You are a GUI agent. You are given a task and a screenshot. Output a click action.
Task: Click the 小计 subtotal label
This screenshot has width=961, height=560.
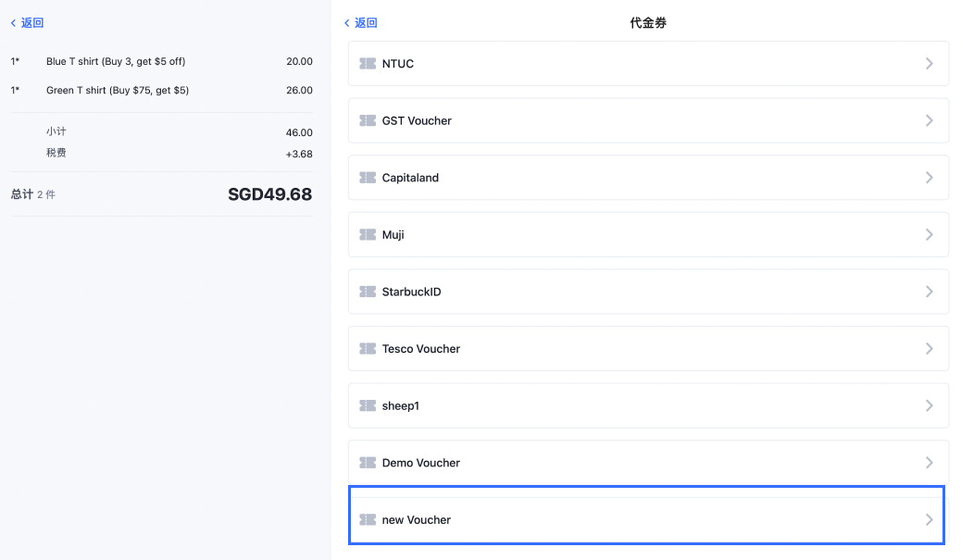[56, 131]
